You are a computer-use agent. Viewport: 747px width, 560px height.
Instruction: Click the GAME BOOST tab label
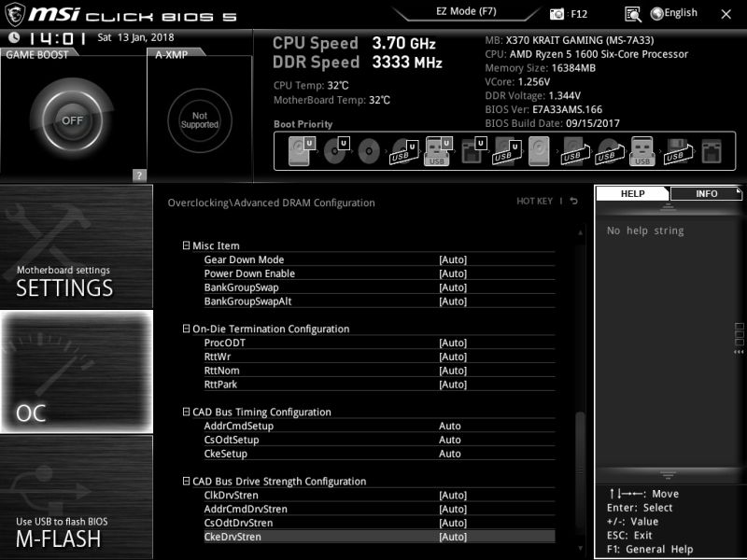pos(37,54)
